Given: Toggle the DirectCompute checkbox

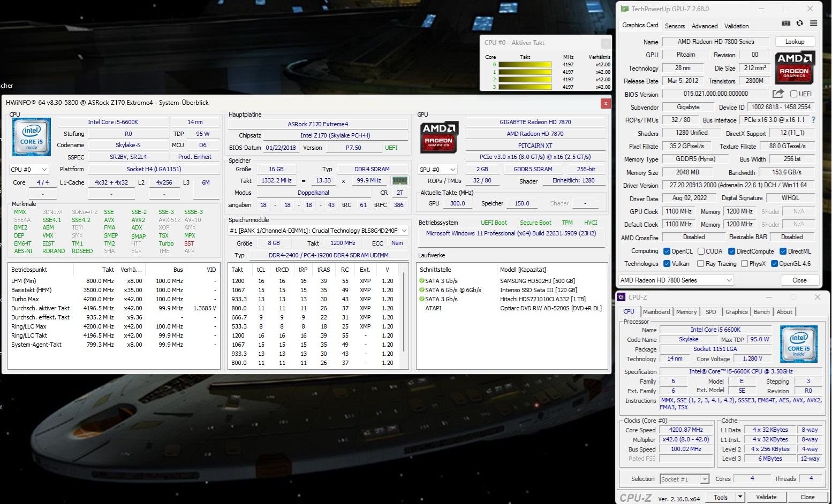Looking at the screenshot, I should coord(731,251).
